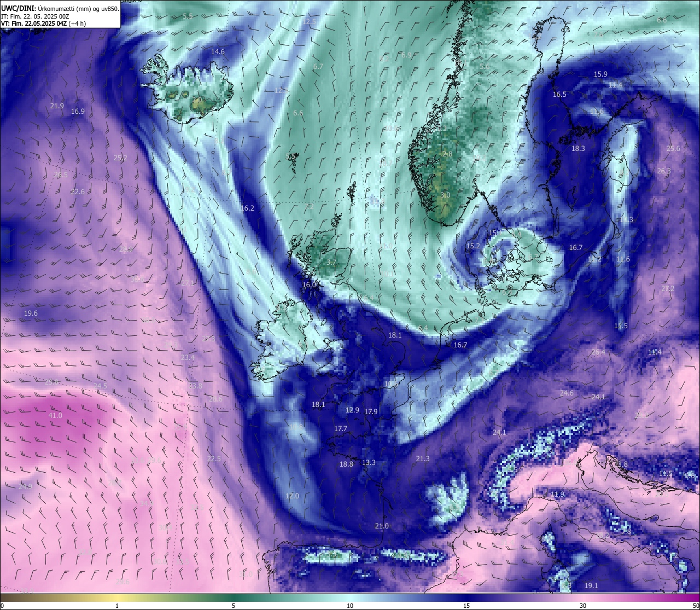The height and width of the screenshot is (610, 700).
Task: Click the 30 tick on the color scale
Action: (x=583, y=606)
